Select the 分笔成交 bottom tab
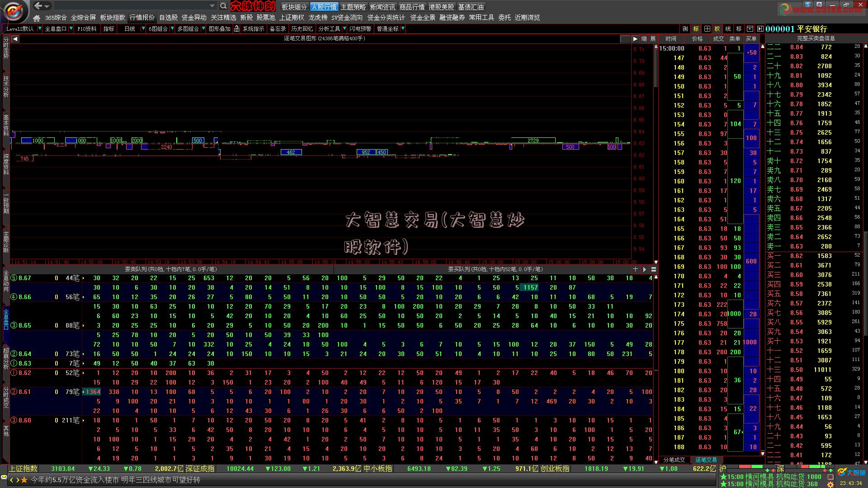The width and height of the screenshot is (868, 488). pyautogui.click(x=674, y=460)
